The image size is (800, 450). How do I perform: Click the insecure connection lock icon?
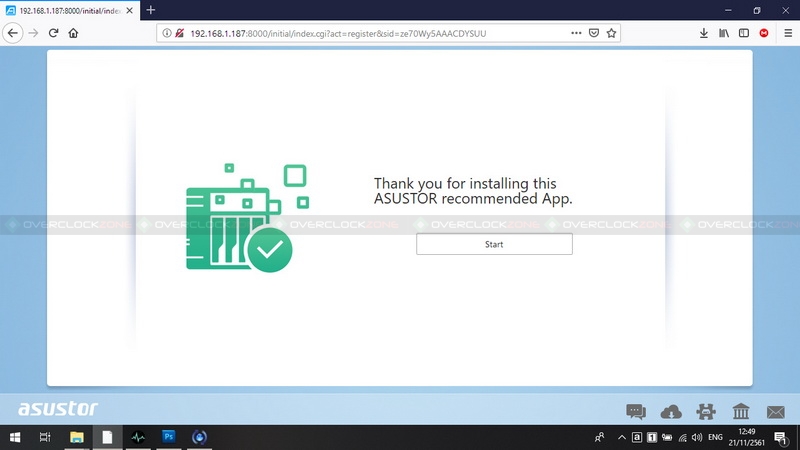coord(179,33)
